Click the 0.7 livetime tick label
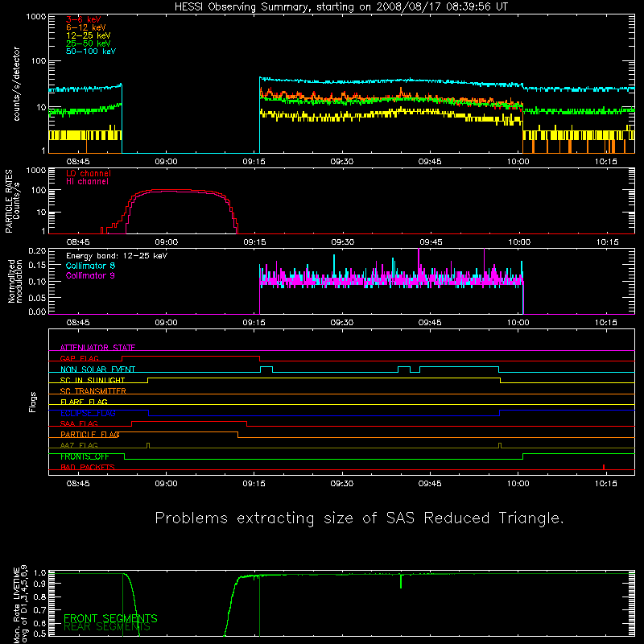 [41, 610]
